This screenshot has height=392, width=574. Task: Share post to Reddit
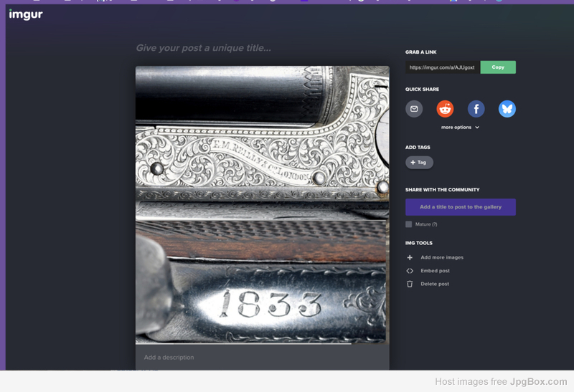point(445,109)
